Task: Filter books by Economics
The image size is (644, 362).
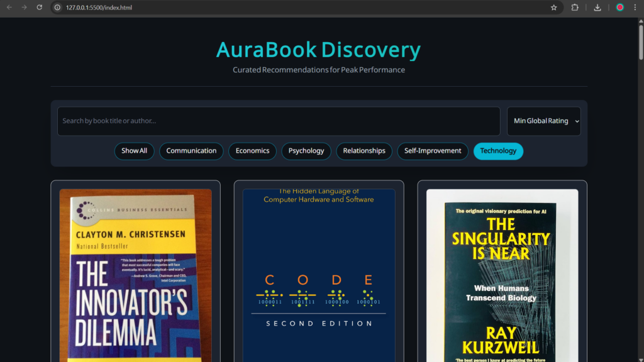Action: (253, 151)
